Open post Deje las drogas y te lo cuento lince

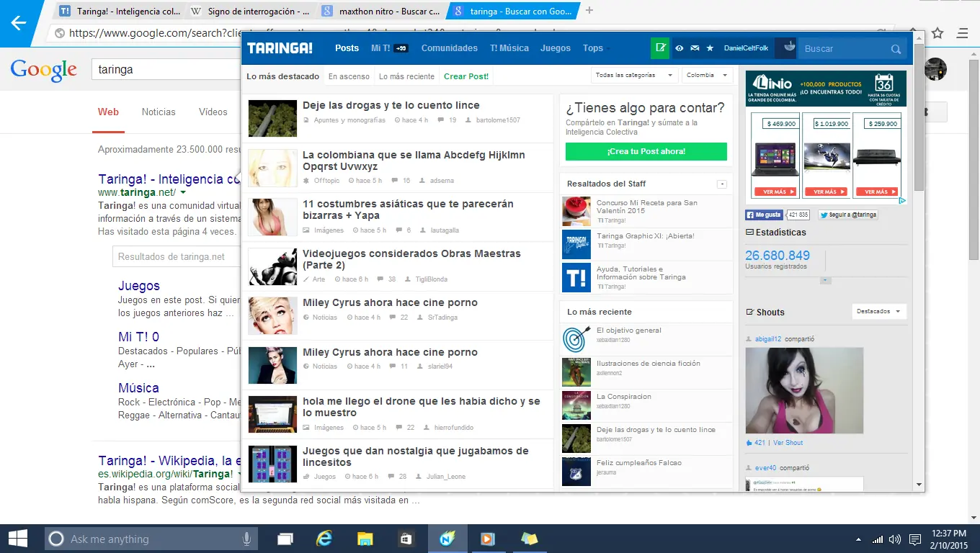[x=391, y=105]
